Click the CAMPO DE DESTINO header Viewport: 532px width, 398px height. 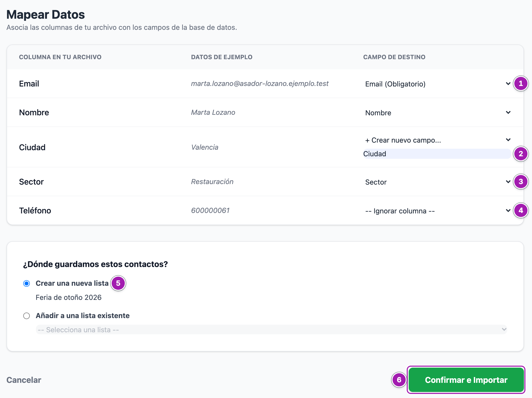(394, 57)
